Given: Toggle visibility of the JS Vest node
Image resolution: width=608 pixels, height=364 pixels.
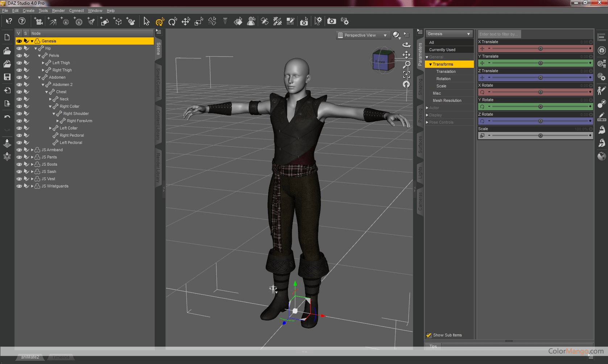Looking at the screenshot, I should pyautogui.click(x=19, y=179).
